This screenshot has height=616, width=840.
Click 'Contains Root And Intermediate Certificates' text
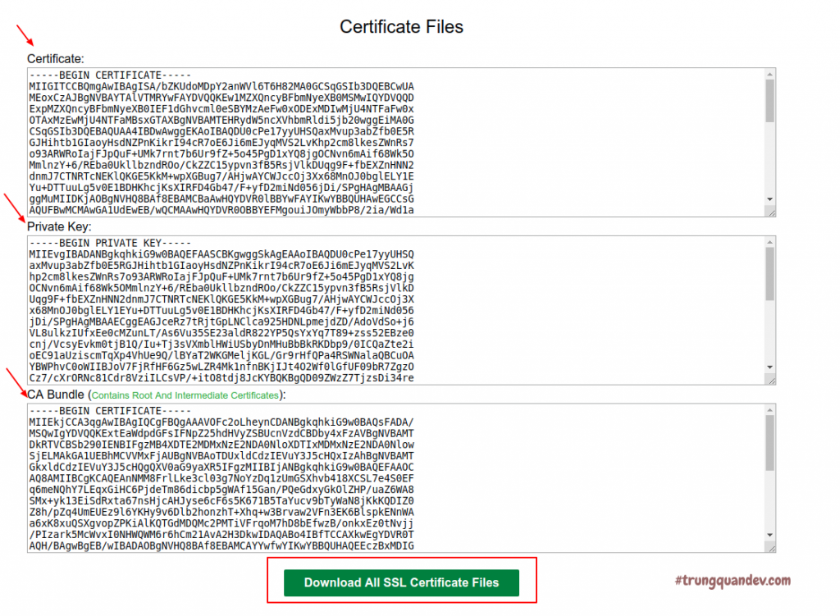185,395
